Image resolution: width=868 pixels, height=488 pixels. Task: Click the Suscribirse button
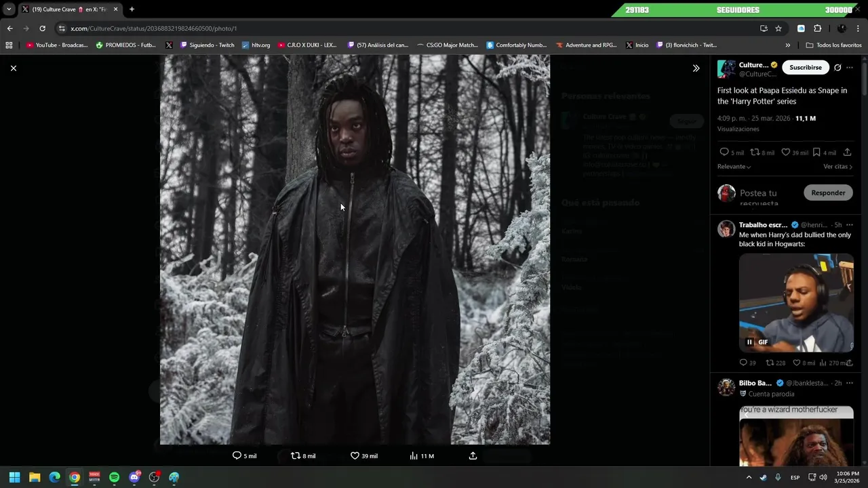click(805, 67)
